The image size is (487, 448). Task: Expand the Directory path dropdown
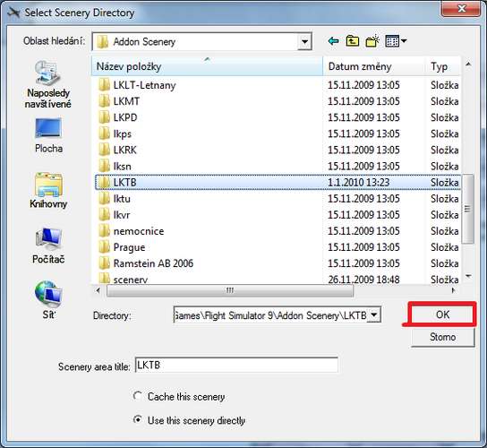click(374, 315)
